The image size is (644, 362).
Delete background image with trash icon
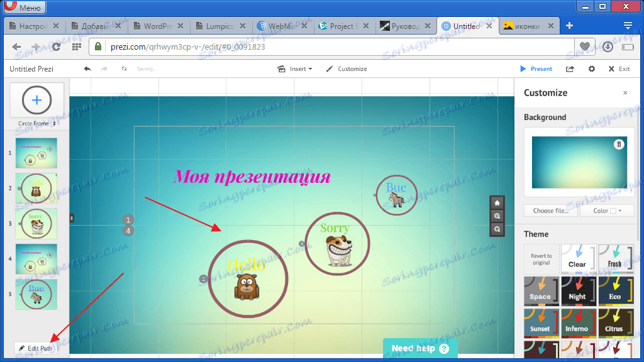[619, 145]
